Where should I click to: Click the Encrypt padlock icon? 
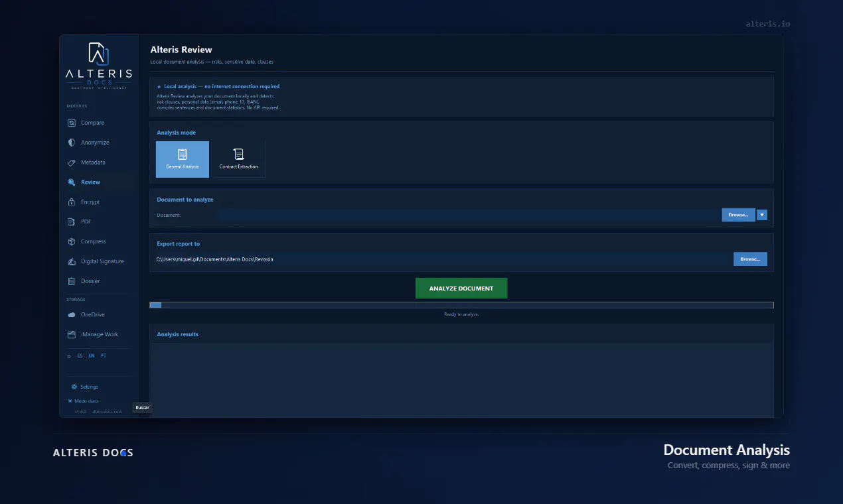[72, 202]
